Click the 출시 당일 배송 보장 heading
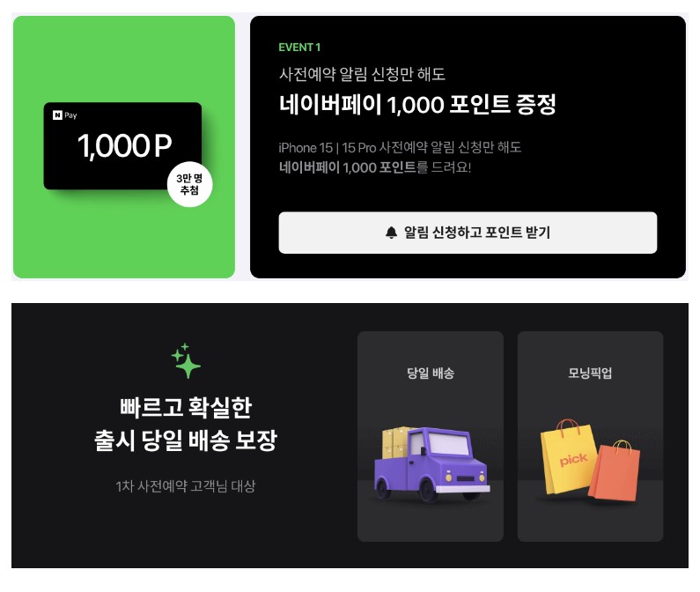 186,440
